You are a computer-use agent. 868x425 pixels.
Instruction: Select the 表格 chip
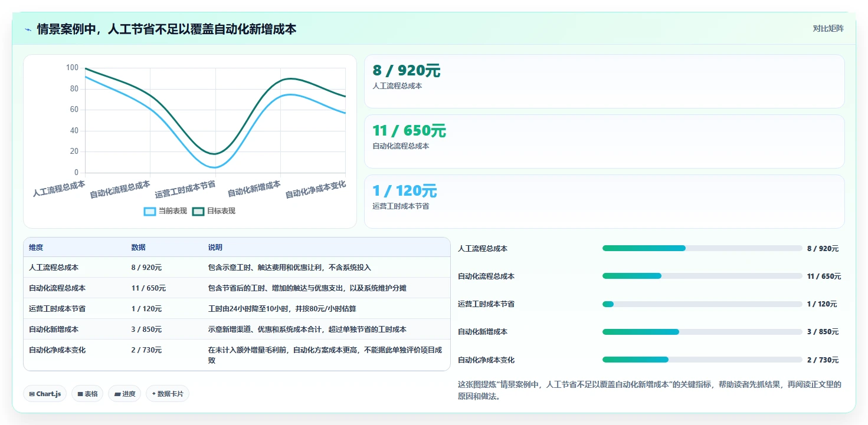tap(87, 394)
